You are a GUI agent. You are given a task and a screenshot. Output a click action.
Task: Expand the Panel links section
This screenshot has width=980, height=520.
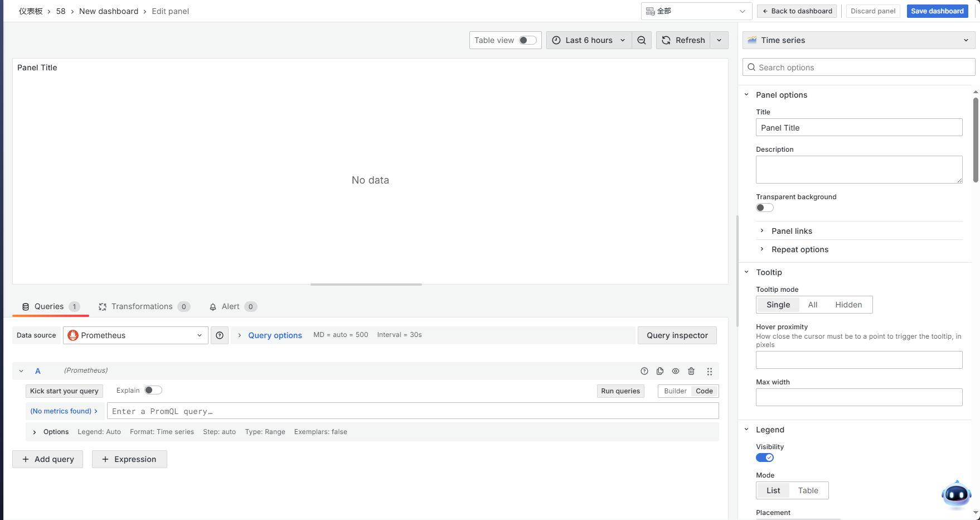tap(792, 231)
